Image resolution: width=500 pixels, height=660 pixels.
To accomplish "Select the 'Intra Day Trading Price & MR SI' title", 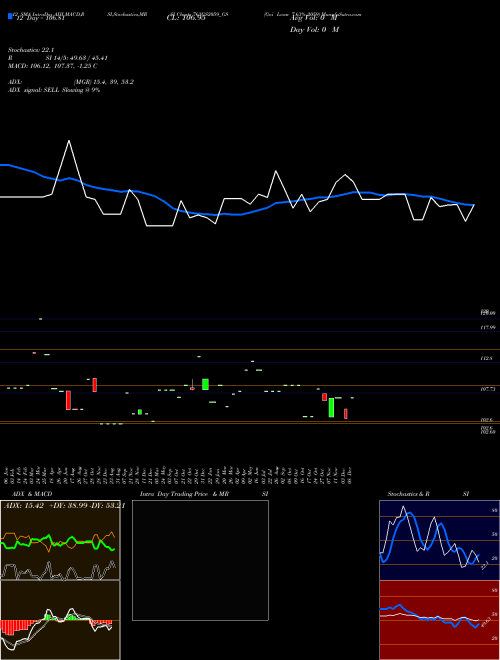I will pyautogui.click(x=204, y=494).
